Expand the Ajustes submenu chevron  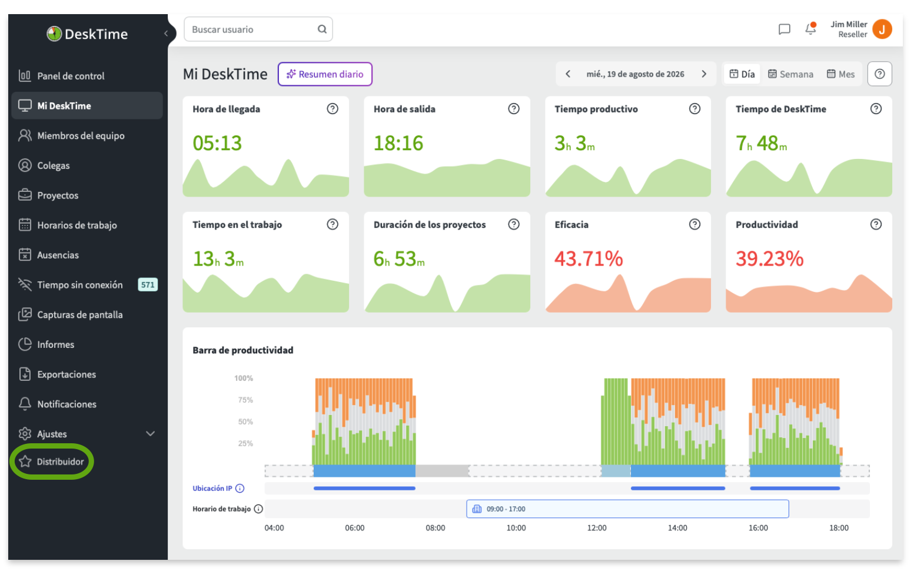151,434
